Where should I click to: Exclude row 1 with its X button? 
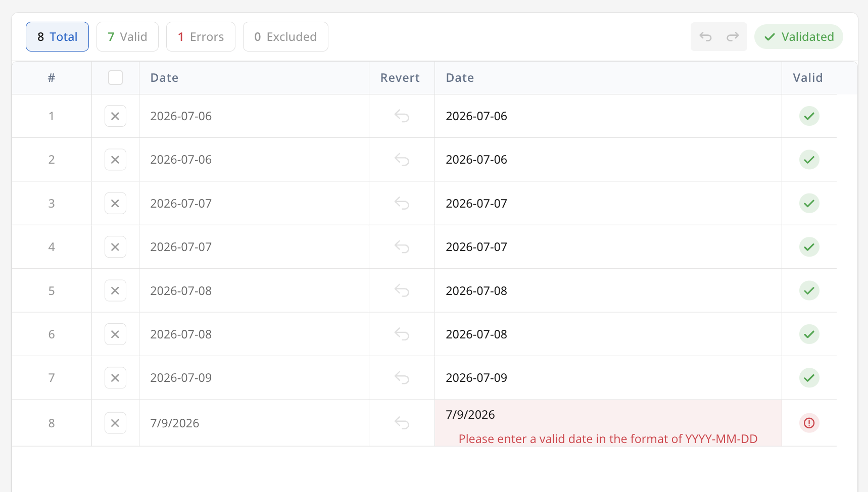tap(115, 116)
